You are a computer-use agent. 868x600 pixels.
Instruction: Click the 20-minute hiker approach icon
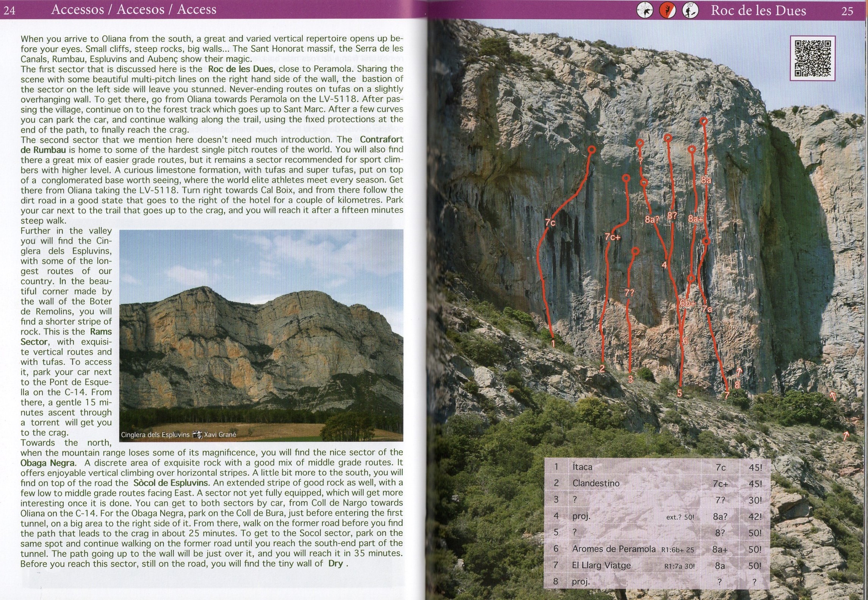691,11
